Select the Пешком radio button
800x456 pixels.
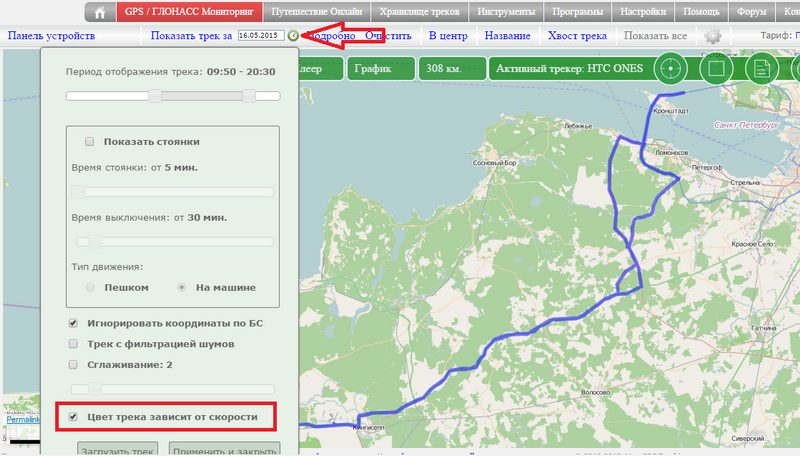(x=91, y=287)
